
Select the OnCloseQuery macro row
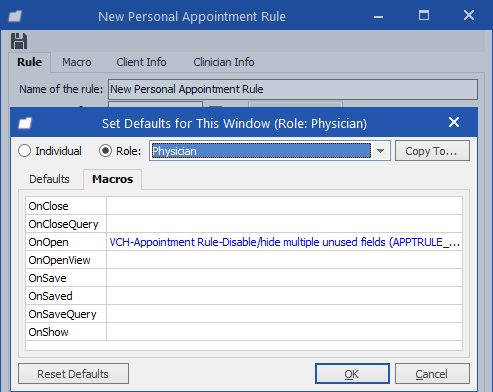[x=244, y=224]
